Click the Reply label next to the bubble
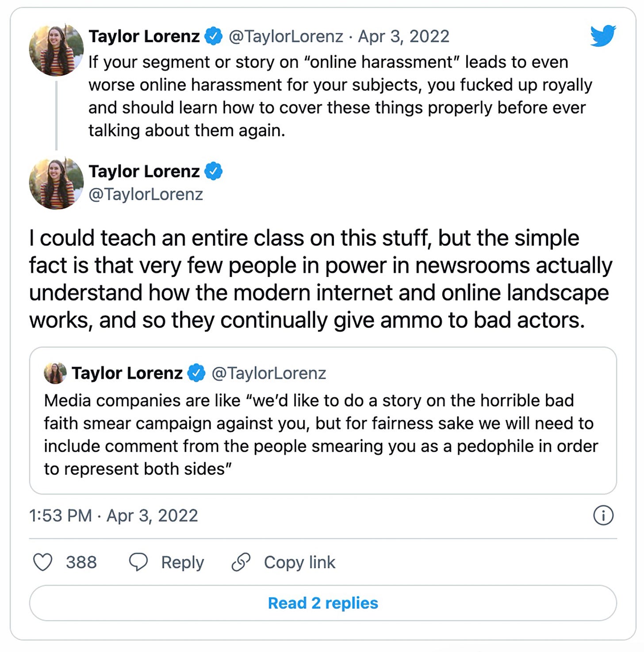Screen dimensions: 644x652 pyautogui.click(x=182, y=562)
